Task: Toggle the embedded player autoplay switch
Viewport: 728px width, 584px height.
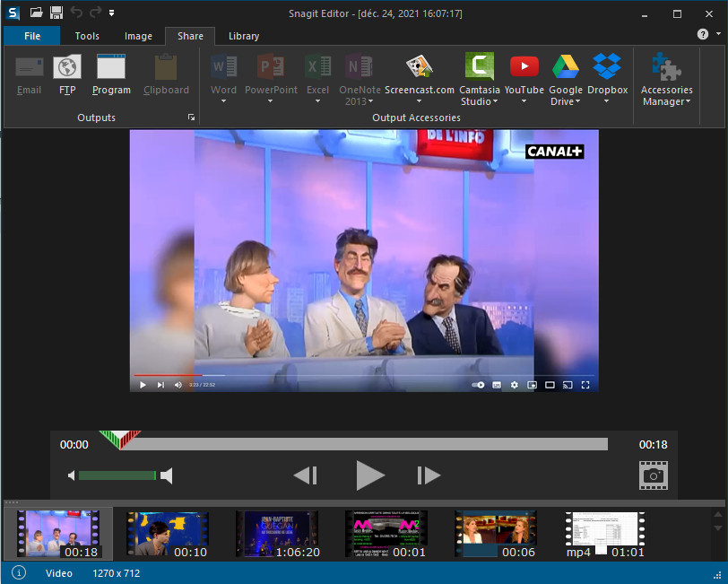Action: tap(478, 385)
